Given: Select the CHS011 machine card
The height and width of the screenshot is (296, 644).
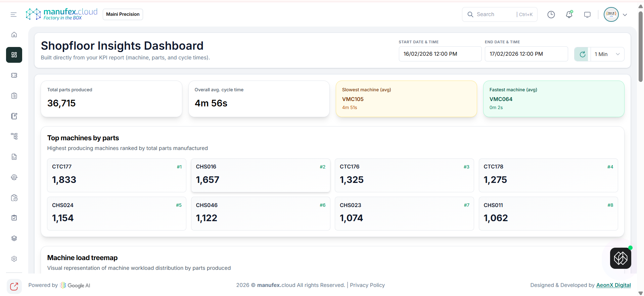Looking at the screenshot, I should click(548, 213).
